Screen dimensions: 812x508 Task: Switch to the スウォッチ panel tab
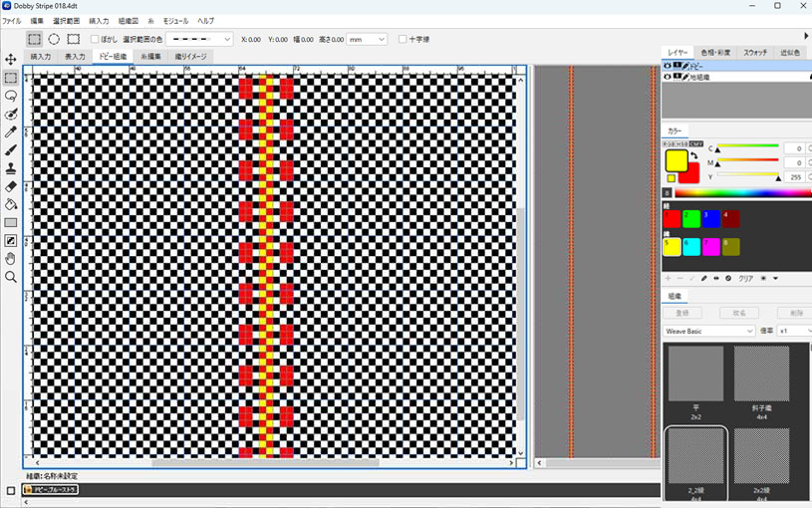pyautogui.click(x=755, y=53)
